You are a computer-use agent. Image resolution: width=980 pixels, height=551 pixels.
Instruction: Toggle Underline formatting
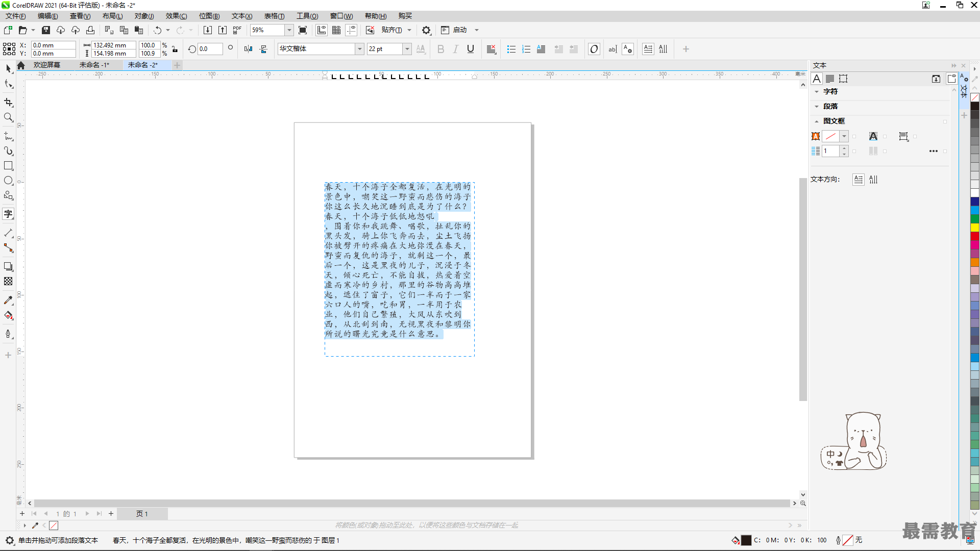(471, 49)
